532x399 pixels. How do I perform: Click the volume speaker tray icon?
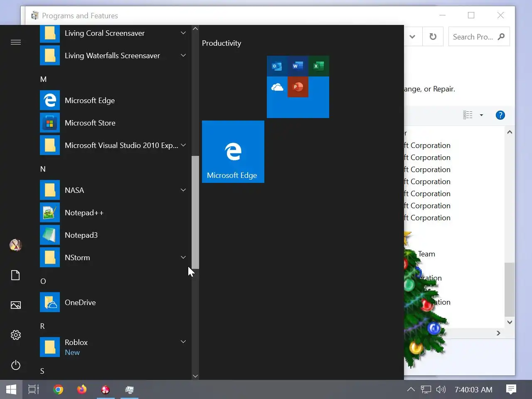pos(441,389)
